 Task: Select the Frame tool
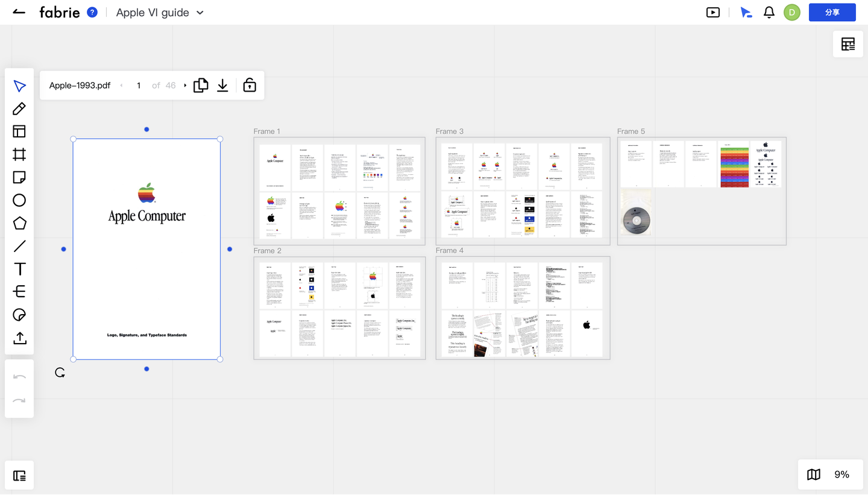click(x=19, y=154)
